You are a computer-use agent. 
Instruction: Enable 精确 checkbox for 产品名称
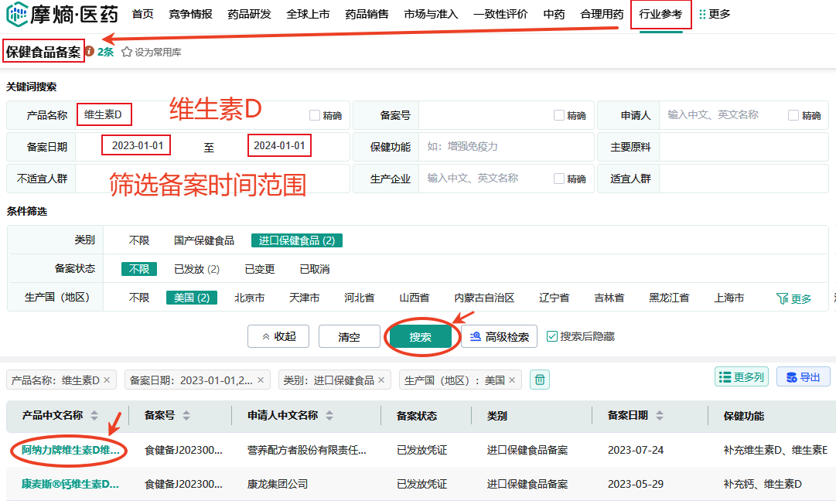315,115
